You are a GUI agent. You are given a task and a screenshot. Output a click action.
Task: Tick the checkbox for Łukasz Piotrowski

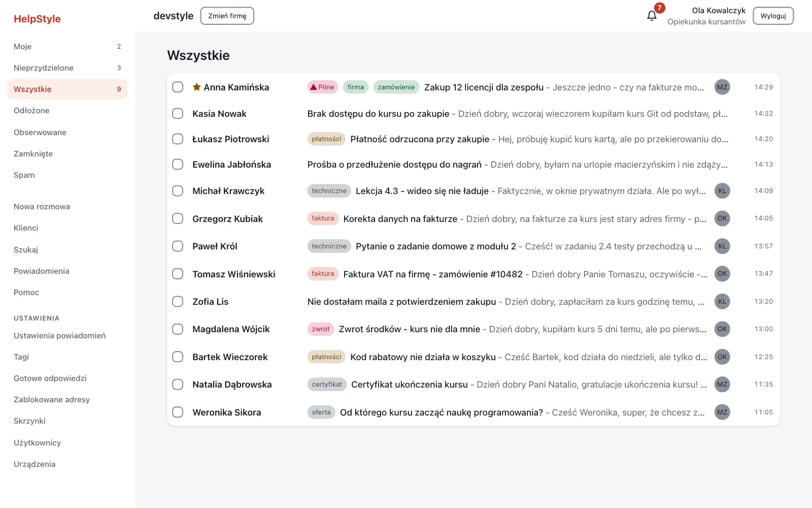coord(178,139)
